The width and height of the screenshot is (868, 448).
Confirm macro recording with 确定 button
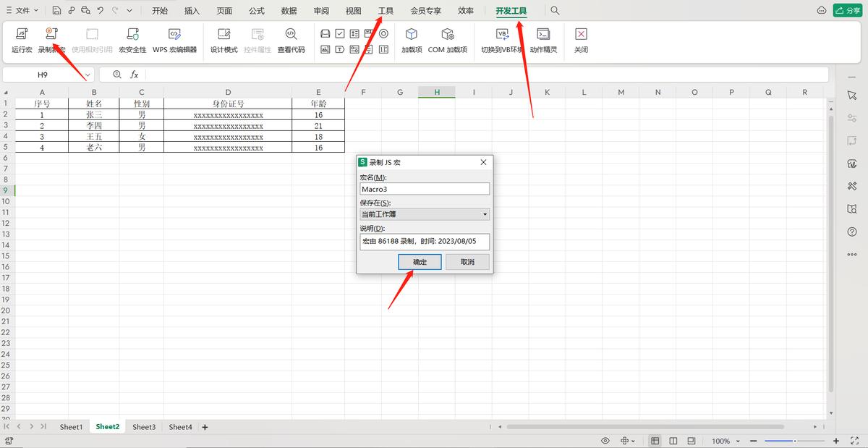click(x=420, y=261)
